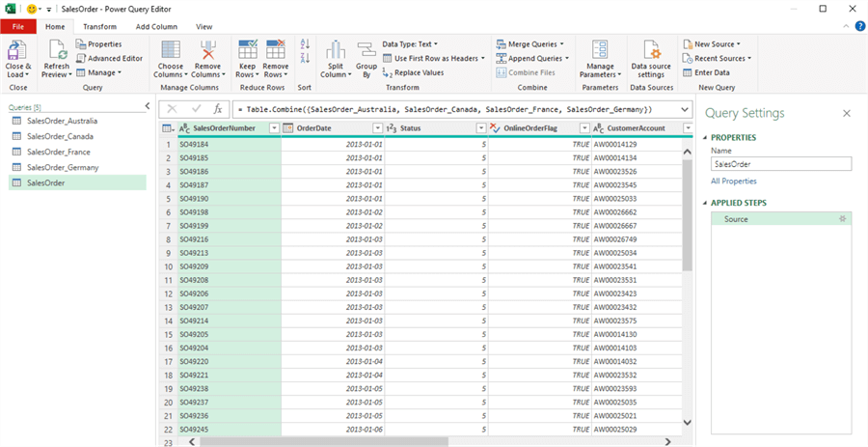This screenshot has width=868, height=447.
Task: Click the All Properties link
Action: point(734,182)
